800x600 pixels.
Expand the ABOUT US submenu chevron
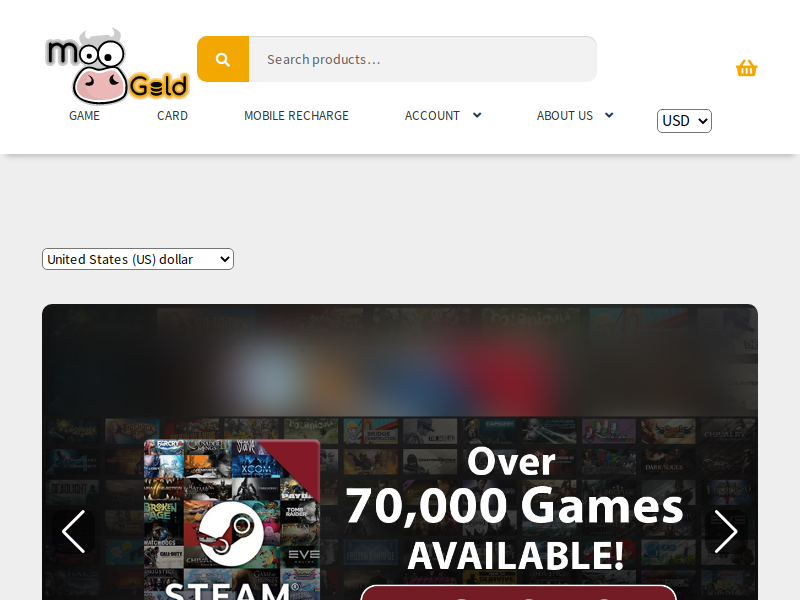[609, 115]
